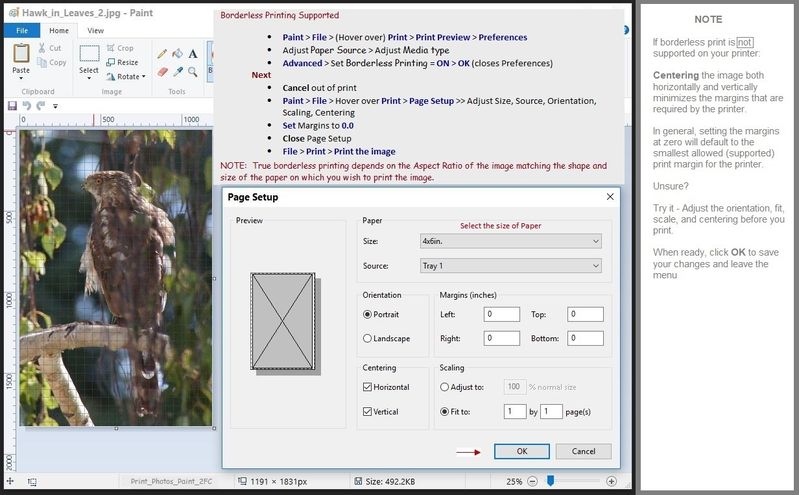Click the zoom out minus icon
This screenshot has height=495, width=799.
(534, 481)
